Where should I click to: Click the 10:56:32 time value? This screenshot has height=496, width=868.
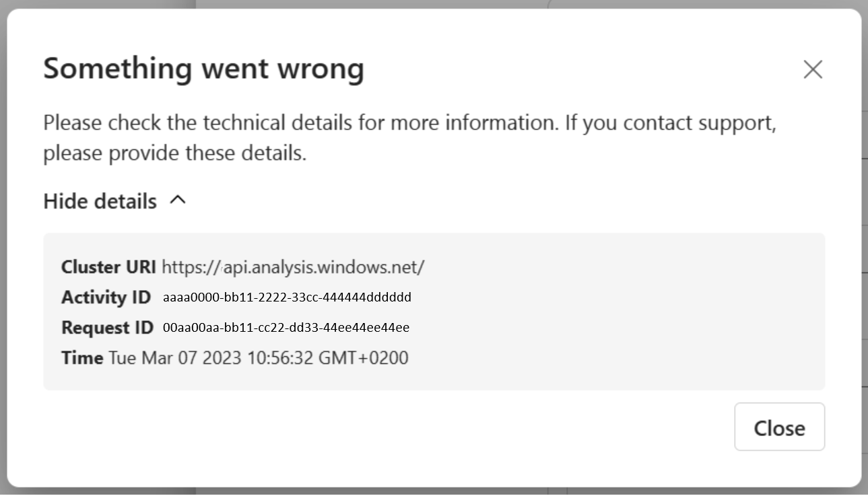click(x=280, y=358)
